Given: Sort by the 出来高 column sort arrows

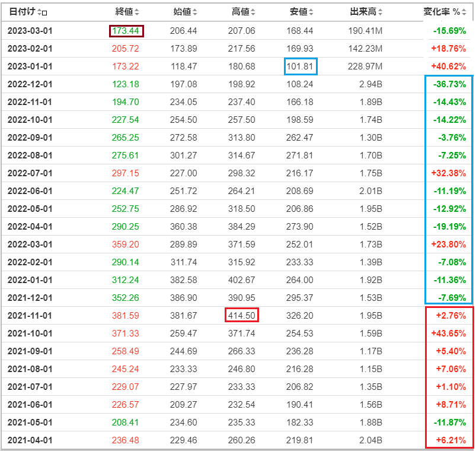Looking at the screenshot, I should click(381, 12).
